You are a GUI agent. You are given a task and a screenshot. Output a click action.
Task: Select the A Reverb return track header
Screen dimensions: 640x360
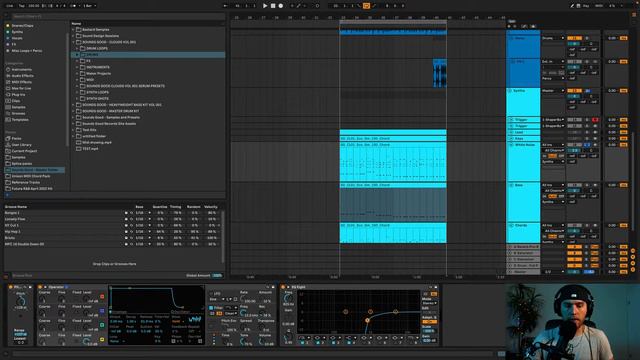(x=523, y=247)
